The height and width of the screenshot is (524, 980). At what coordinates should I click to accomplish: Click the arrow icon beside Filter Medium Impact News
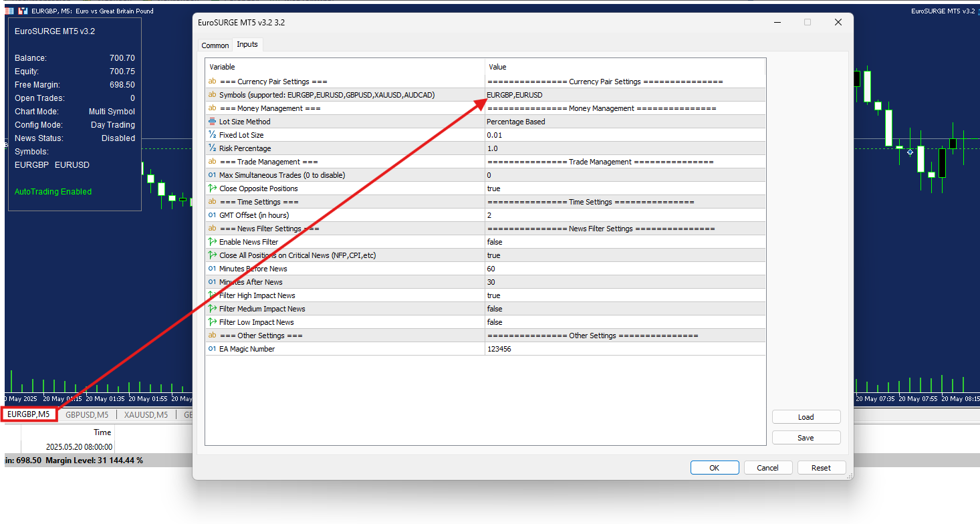[213, 309]
